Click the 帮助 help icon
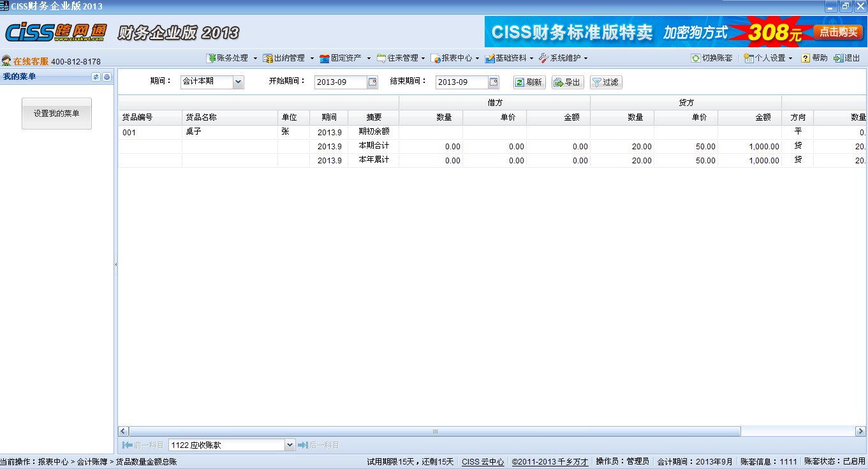 point(805,58)
